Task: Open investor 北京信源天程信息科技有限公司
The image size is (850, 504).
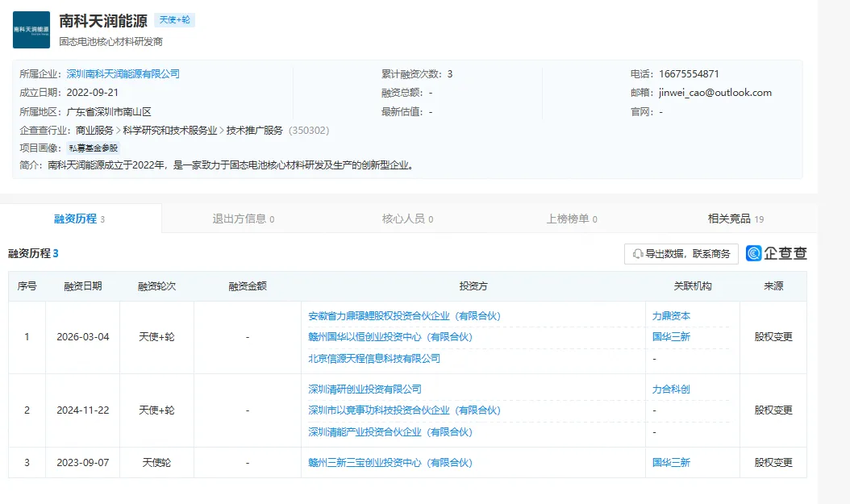Action: (374, 358)
